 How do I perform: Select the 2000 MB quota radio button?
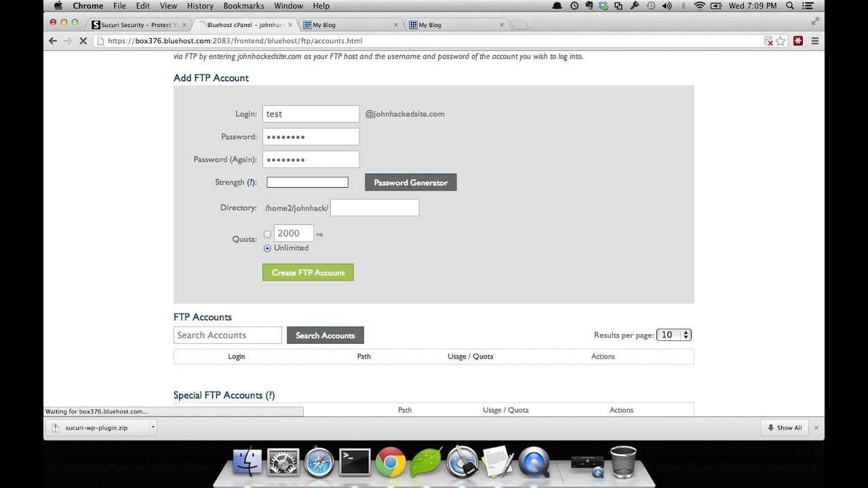pos(267,235)
